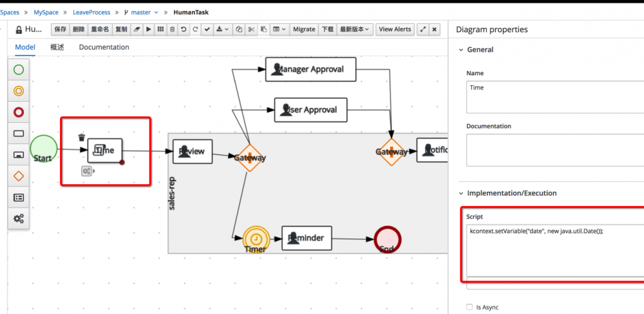Click the Paste toolbar icon
Screen dimensions: 644x314
263,30
